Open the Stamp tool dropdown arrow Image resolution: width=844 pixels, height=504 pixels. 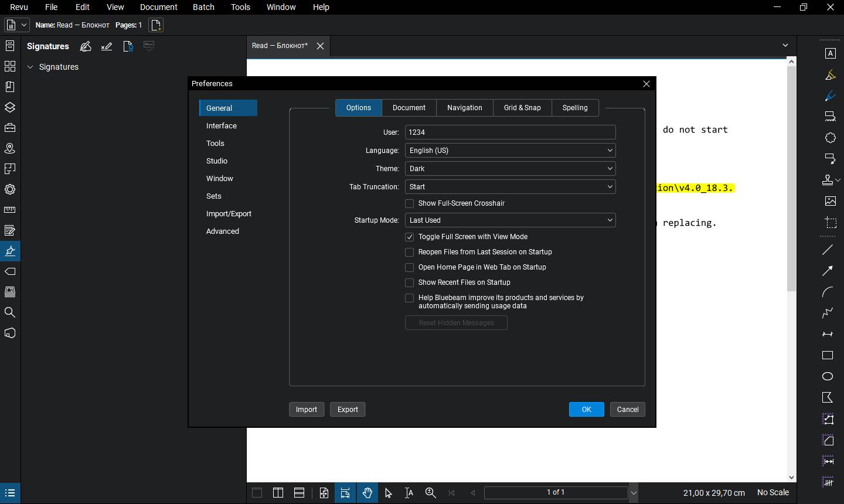click(838, 181)
